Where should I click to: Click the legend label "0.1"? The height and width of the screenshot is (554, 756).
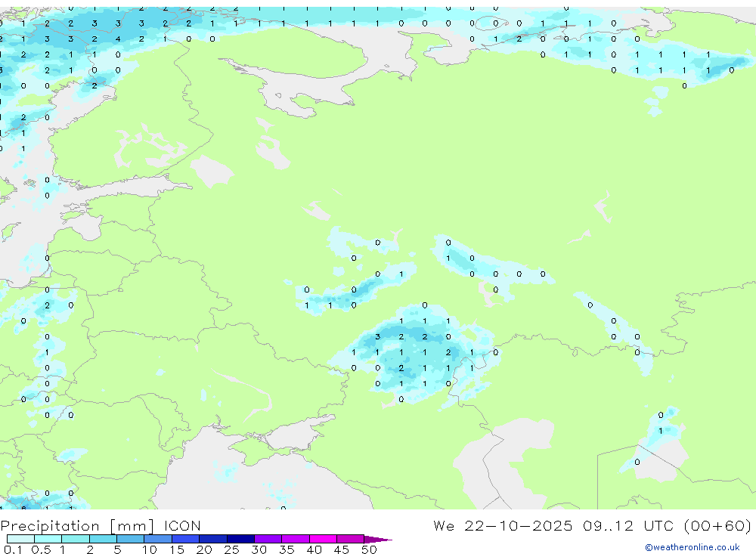click(x=12, y=549)
